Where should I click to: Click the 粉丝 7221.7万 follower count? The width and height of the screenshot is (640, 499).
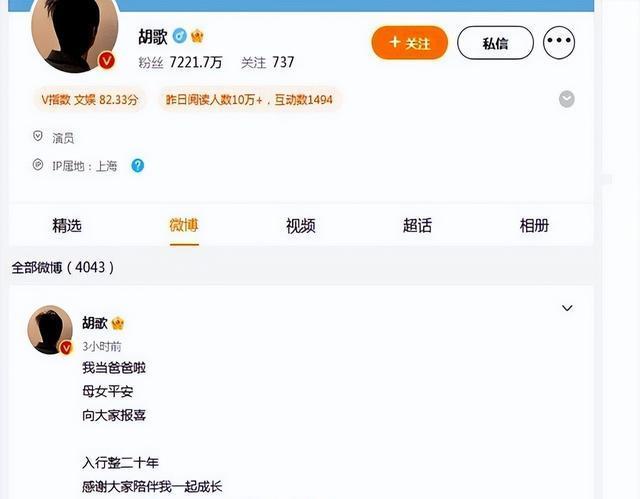[x=180, y=62]
